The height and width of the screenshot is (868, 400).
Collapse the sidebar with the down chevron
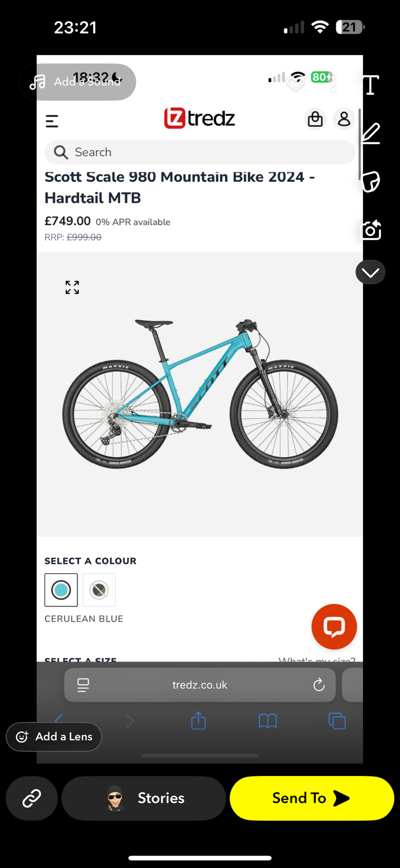click(x=370, y=271)
